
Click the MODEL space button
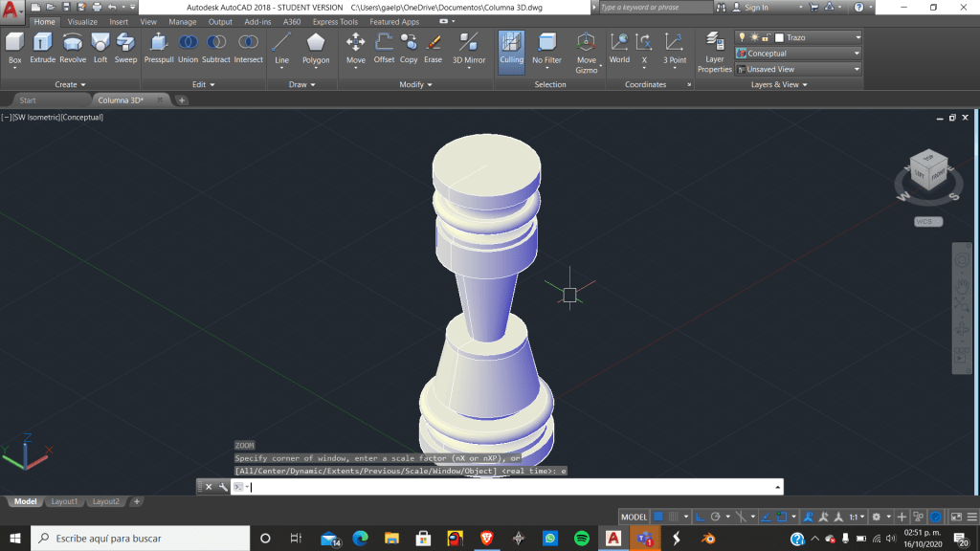pos(634,517)
